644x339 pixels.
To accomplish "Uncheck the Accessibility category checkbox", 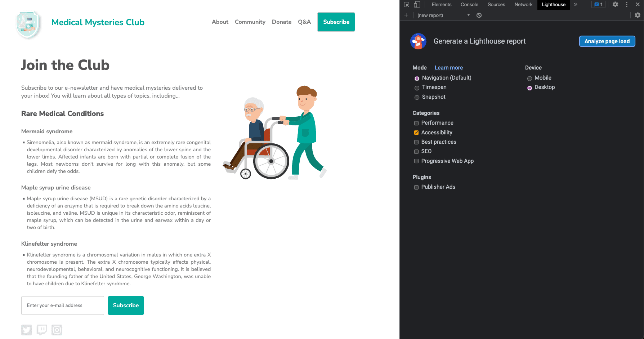I will [416, 133].
